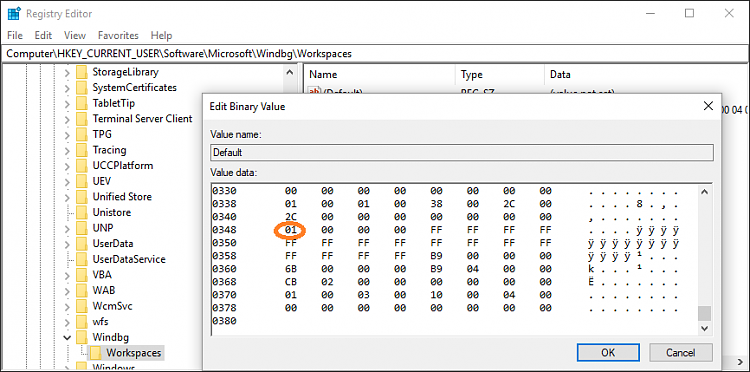Click the tree pane scroll up arrow
The height and width of the screenshot is (372, 750).
(289, 73)
